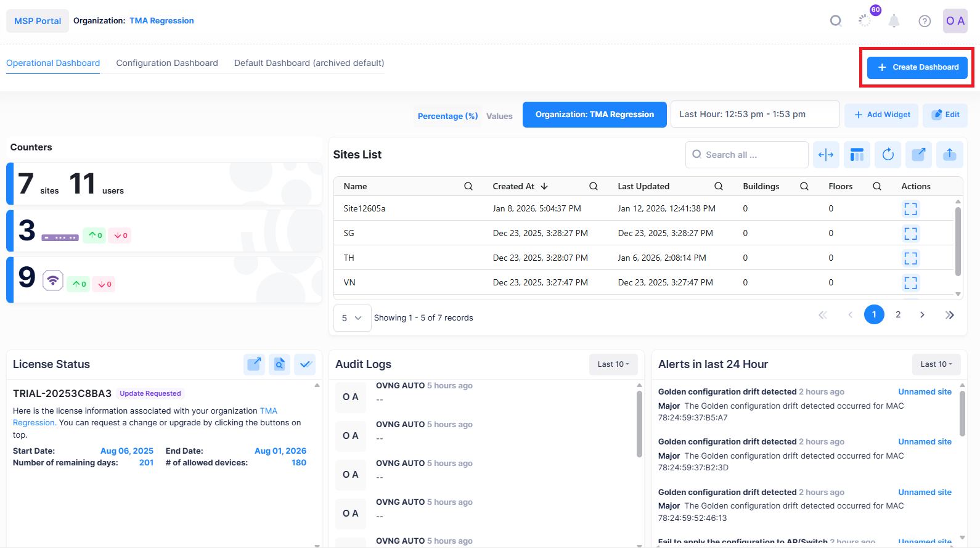
Task: Open the Sites List column chooser icon
Action: [x=857, y=155]
